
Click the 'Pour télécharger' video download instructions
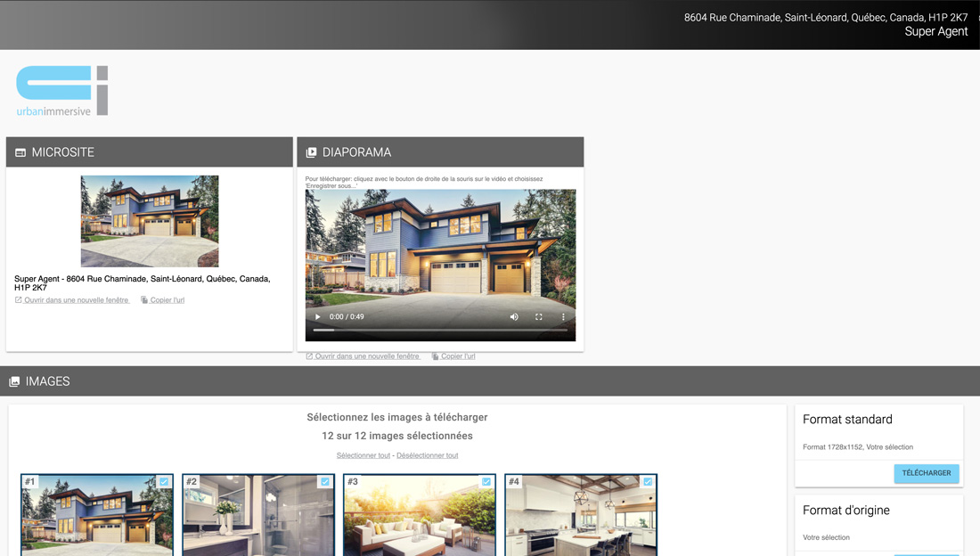point(424,182)
